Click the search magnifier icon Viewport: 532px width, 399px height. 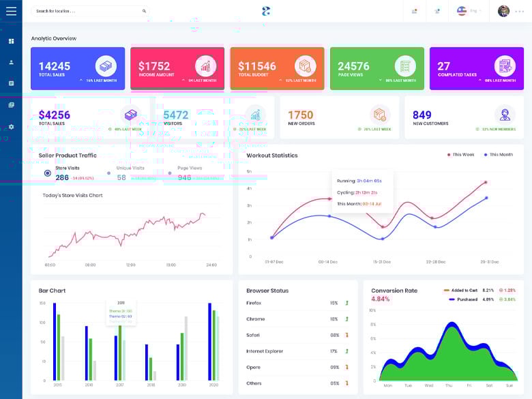tap(144, 11)
